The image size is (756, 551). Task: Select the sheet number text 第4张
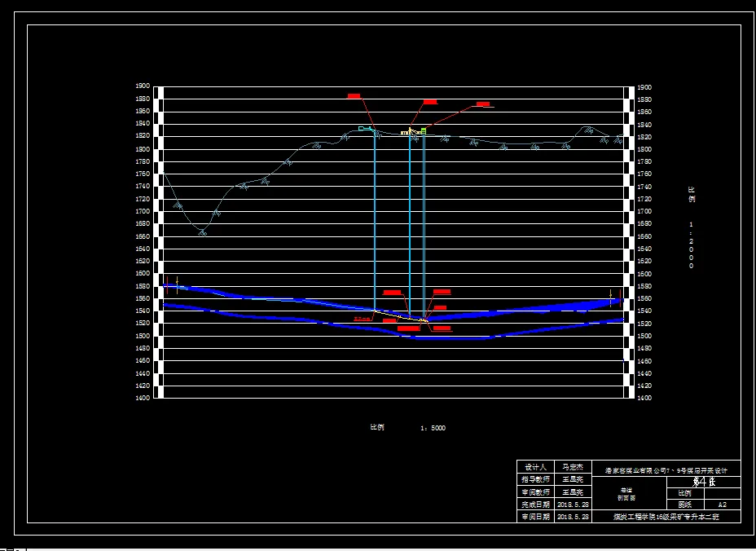pyautogui.click(x=704, y=482)
